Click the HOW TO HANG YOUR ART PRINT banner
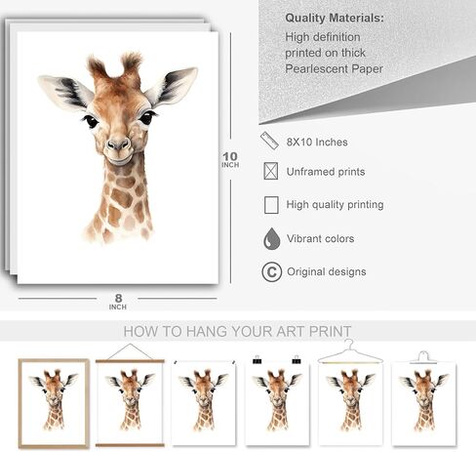The image size is (476, 452). pos(237,331)
